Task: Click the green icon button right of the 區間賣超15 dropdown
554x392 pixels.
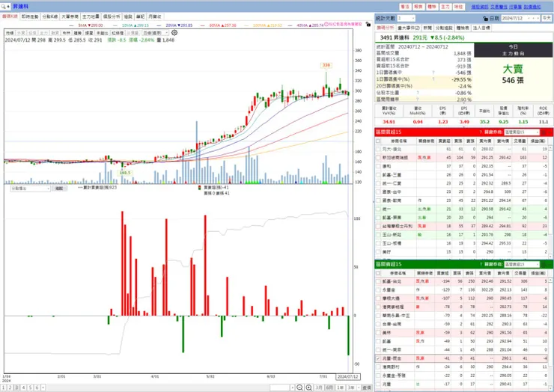Action: coord(544,264)
